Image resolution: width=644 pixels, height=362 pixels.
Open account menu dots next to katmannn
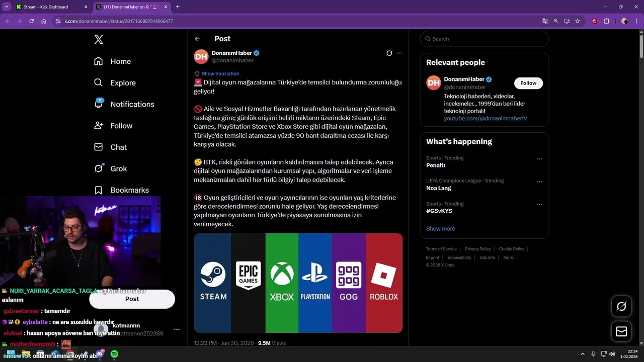point(177,329)
